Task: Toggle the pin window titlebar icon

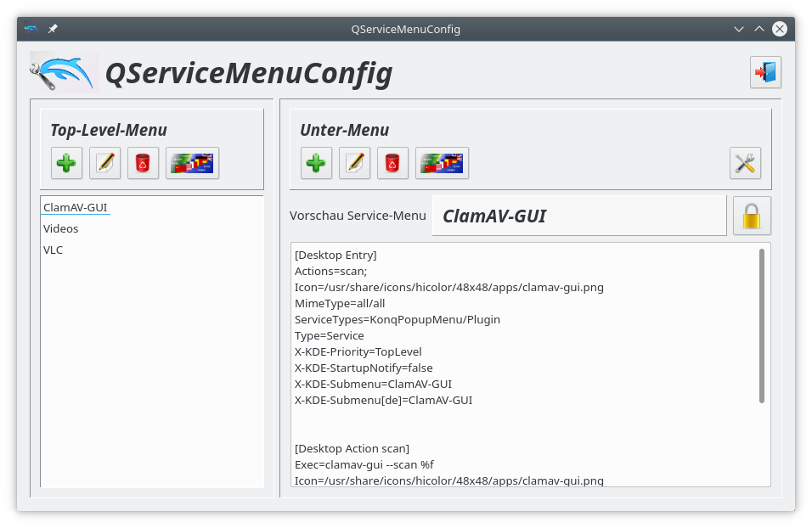Action: coord(53,29)
